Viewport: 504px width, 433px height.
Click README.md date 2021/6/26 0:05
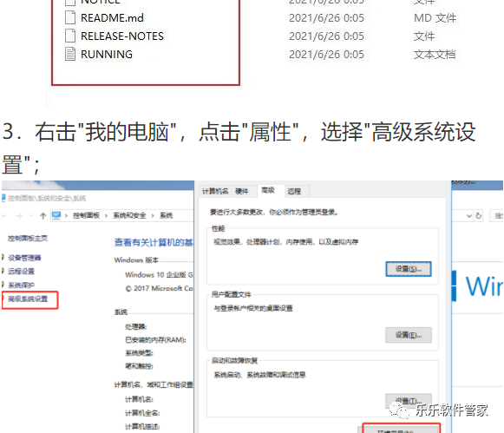(326, 18)
